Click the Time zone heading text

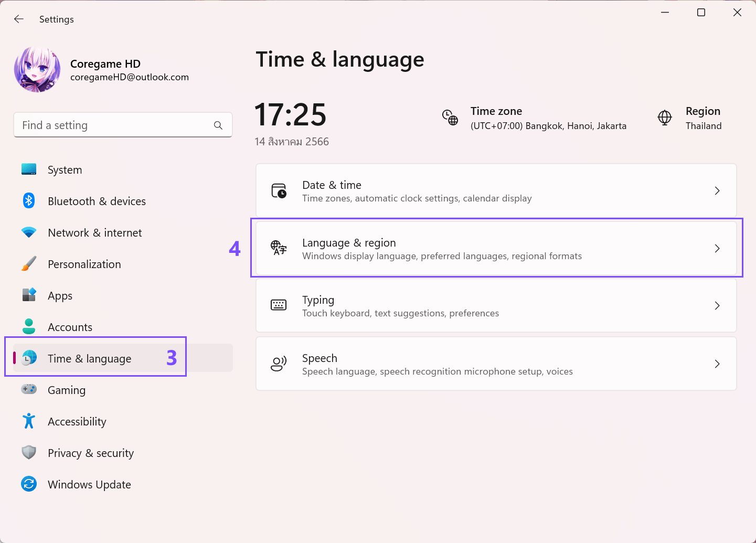click(496, 111)
